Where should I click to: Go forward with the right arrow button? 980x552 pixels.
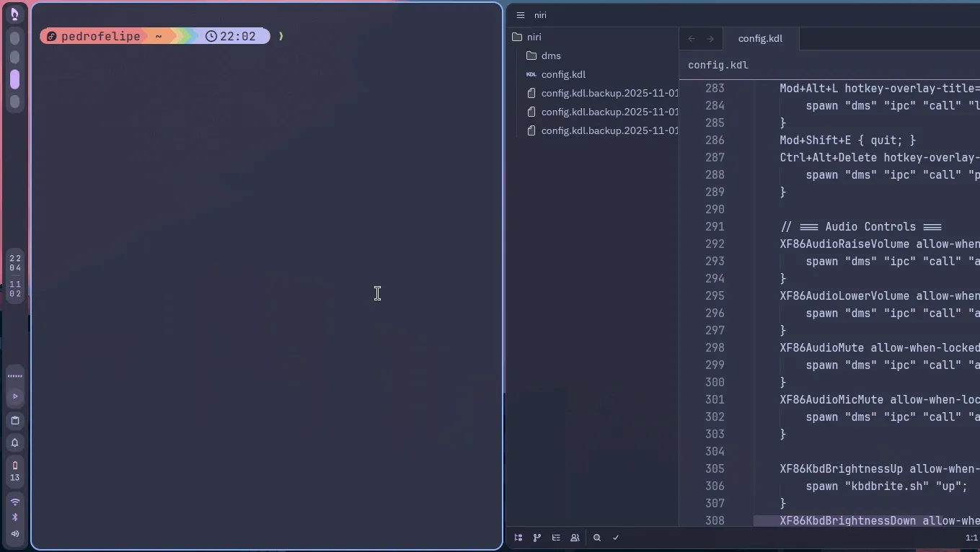click(x=710, y=39)
